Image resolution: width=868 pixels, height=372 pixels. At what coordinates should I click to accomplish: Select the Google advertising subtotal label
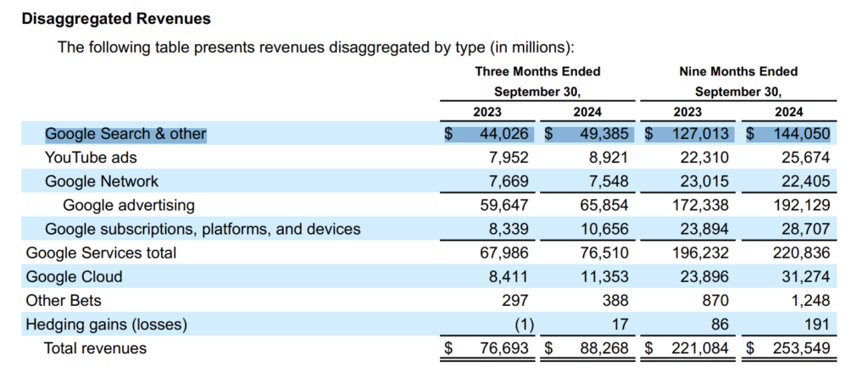pos(129,205)
